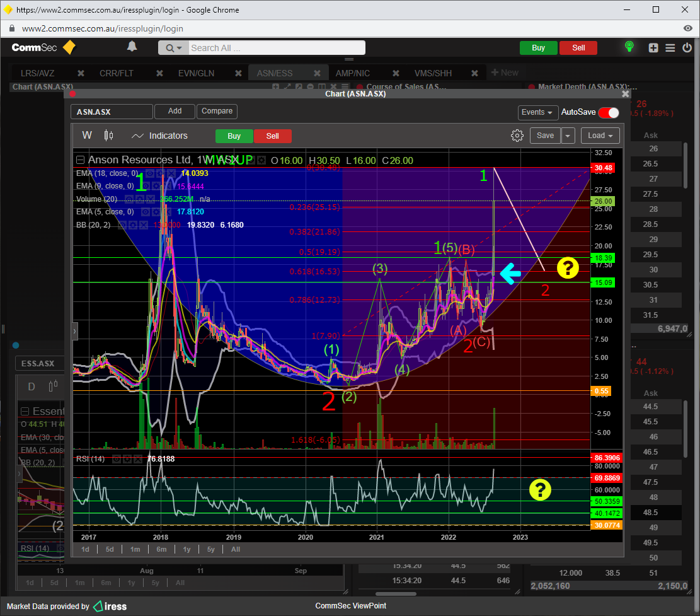Switch to the LRS/AVZ tab

point(38,73)
